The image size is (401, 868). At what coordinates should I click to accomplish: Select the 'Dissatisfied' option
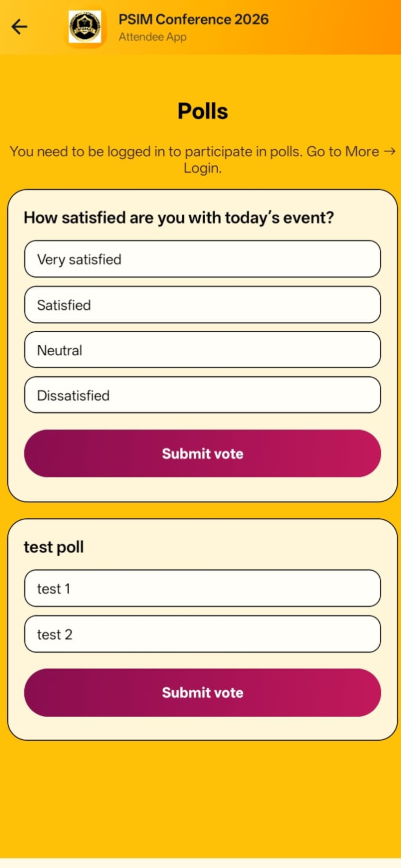202,395
